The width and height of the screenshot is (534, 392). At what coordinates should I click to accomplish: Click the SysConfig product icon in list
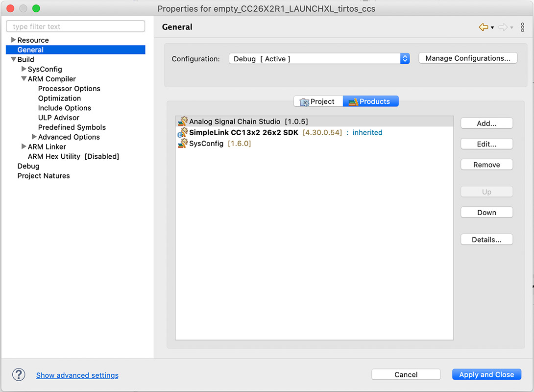(183, 144)
